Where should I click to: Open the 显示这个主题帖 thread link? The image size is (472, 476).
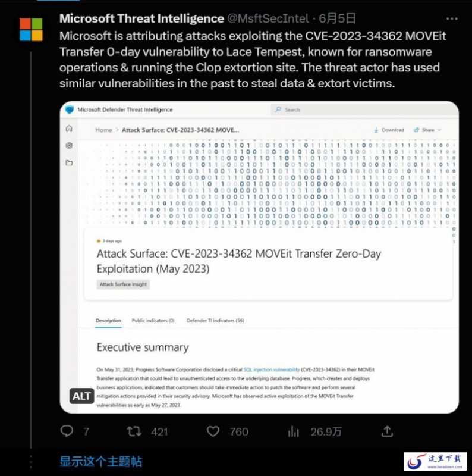[100, 461]
